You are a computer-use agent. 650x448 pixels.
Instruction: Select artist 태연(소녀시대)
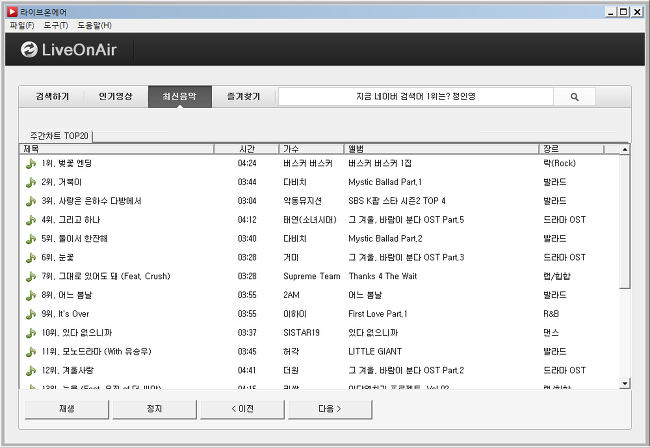pyautogui.click(x=310, y=220)
